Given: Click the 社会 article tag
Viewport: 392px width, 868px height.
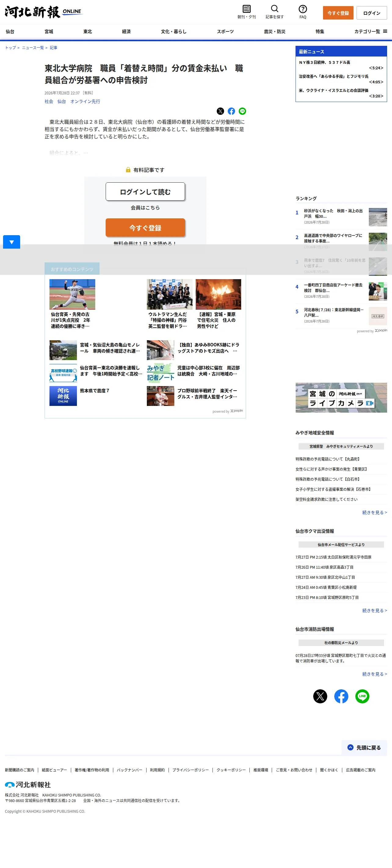Looking at the screenshot, I should [49, 101].
